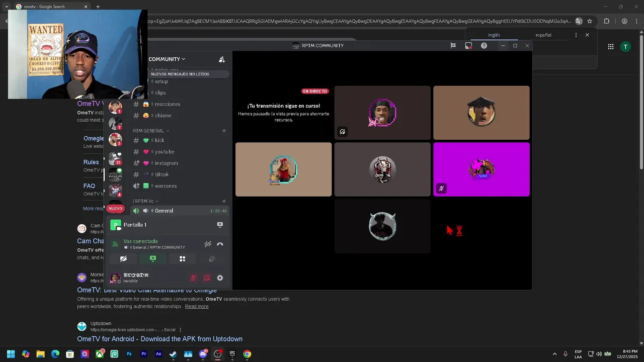The height and width of the screenshot is (362, 644).
Task: Toggle noise suppression icon beside Voz conectada
Action: 208,244
